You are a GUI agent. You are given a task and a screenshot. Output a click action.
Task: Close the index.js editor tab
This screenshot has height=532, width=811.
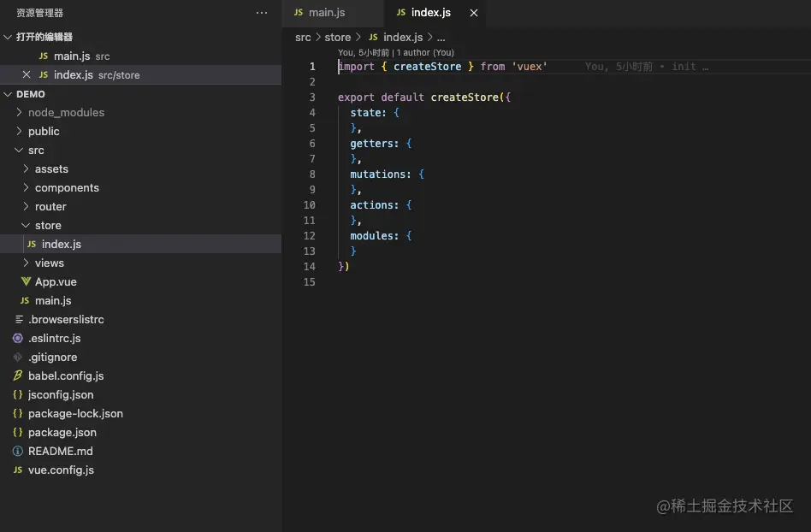point(474,13)
